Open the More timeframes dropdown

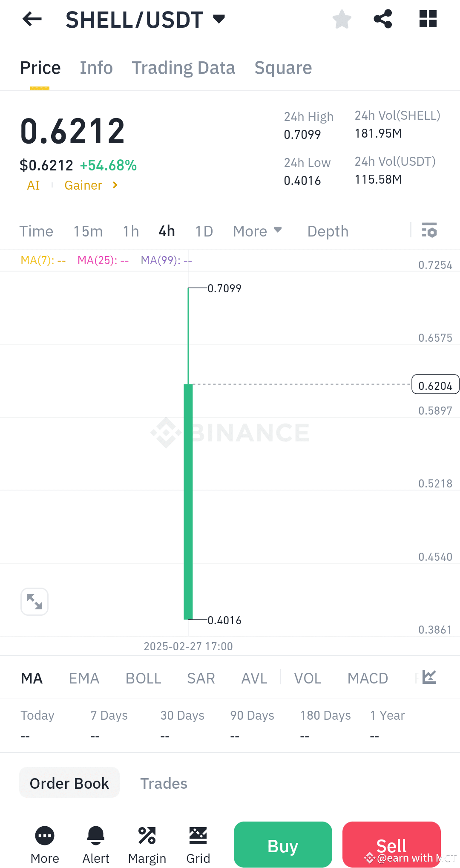click(x=257, y=231)
